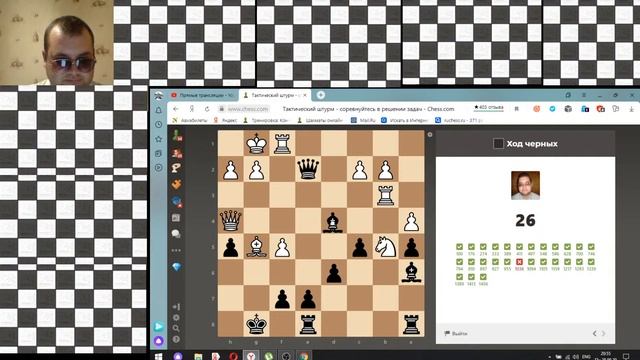640x360 pixels.
Task: Open a new browser tab with plus button
Action: [321, 95]
